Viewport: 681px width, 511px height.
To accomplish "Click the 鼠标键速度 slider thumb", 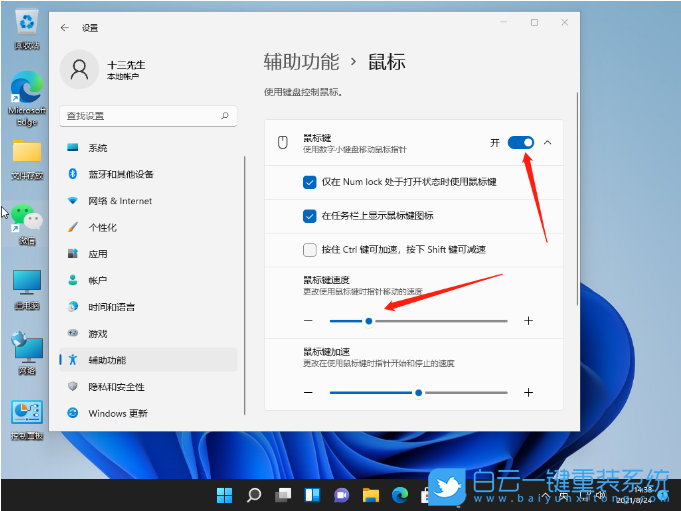I will click(x=369, y=321).
